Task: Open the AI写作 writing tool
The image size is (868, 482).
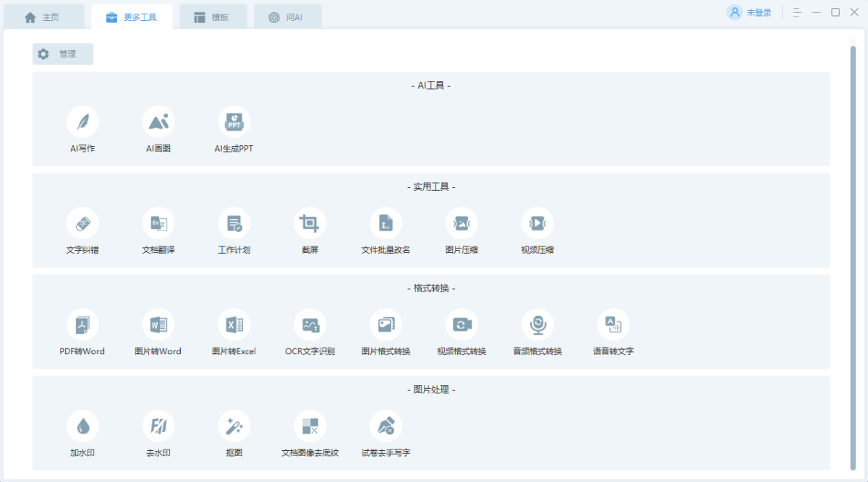Action: (x=82, y=121)
